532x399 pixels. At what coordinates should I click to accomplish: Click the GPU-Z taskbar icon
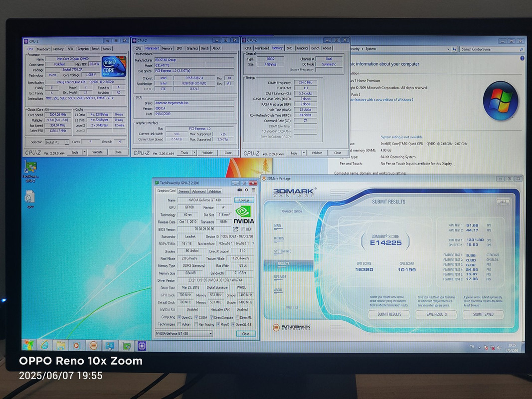(126, 346)
